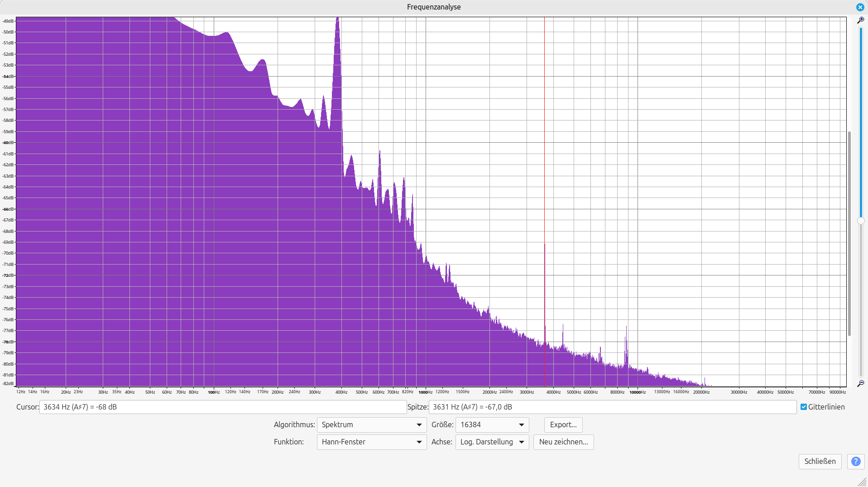This screenshot has height=487, width=868.
Task: Expand the Größe dropdown set to 16384
Action: (x=492, y=424)
